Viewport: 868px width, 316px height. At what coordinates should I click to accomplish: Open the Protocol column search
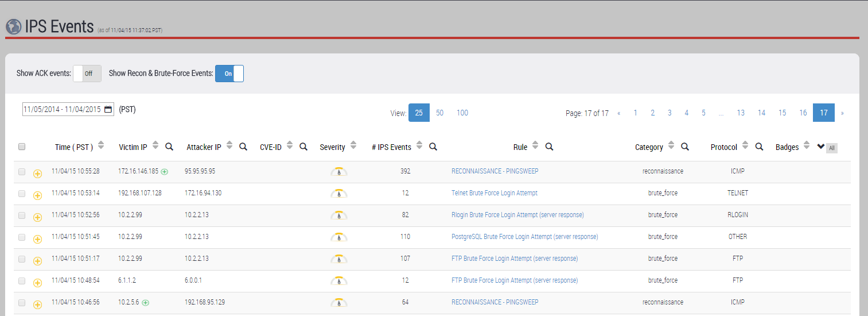tap(759, 147)
